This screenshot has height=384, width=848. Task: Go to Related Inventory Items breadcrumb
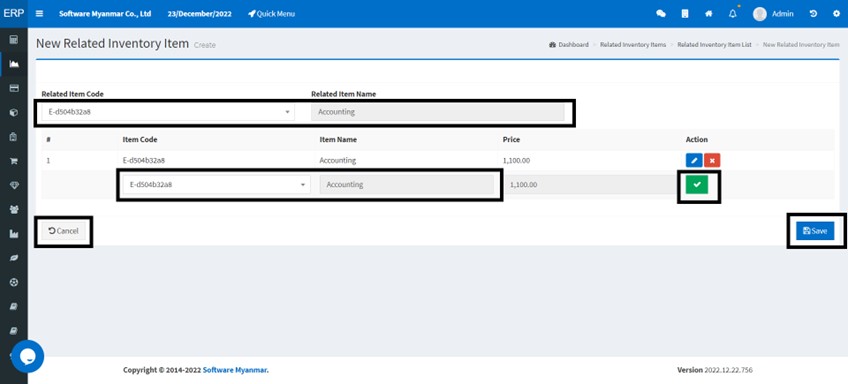coord(633,45)
